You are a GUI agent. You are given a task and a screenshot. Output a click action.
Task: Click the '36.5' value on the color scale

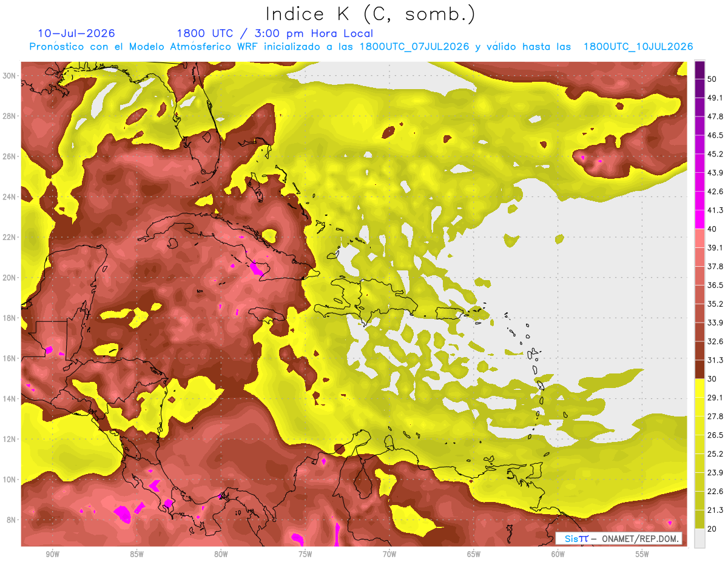(715, 285)
